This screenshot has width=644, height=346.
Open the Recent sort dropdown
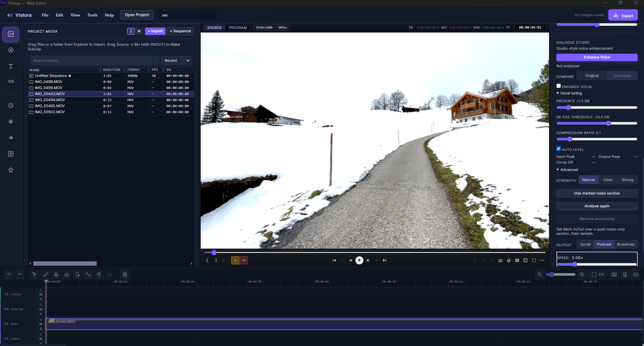point(177,61)
